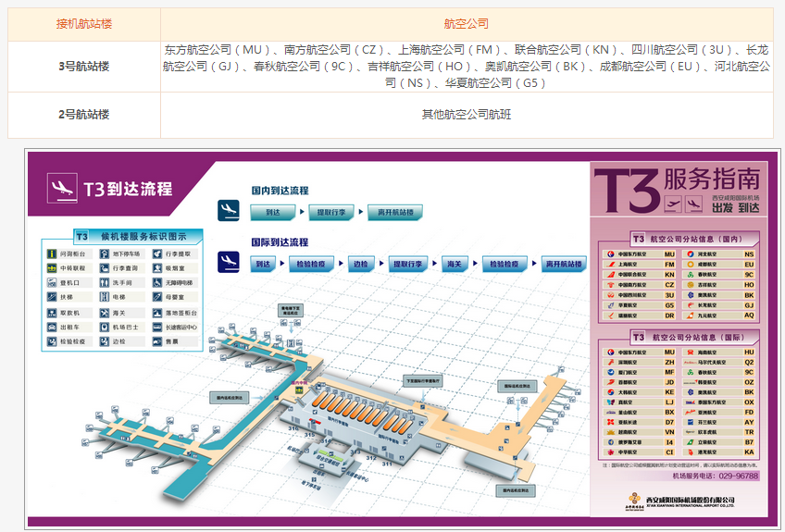Click the 行李提取 baggage claim legend icon
Screen dimensions: 785x532
coord(157,254)
